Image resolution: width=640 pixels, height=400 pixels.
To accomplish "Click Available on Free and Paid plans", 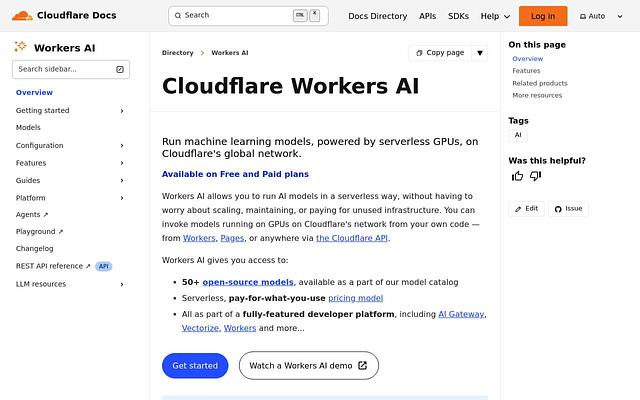I will click(235, 174).
